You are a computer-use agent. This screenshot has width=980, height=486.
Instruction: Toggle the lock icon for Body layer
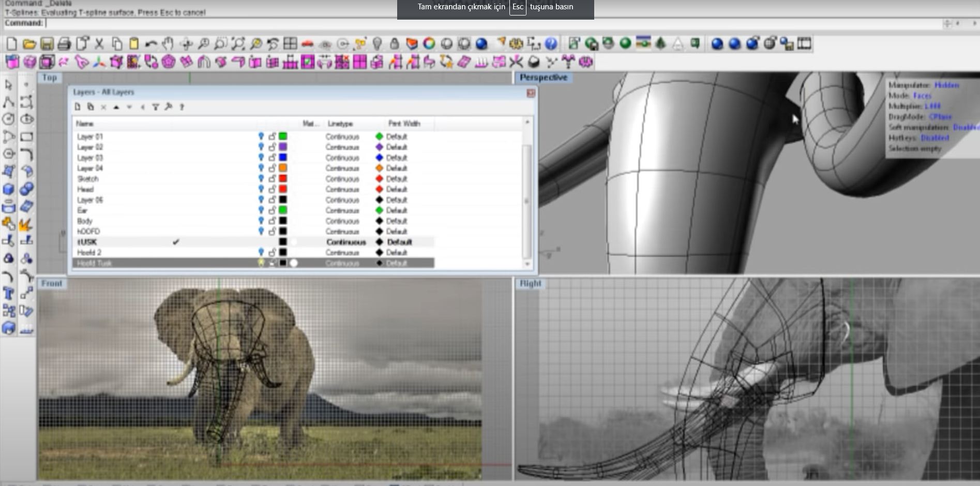(272, 221)
